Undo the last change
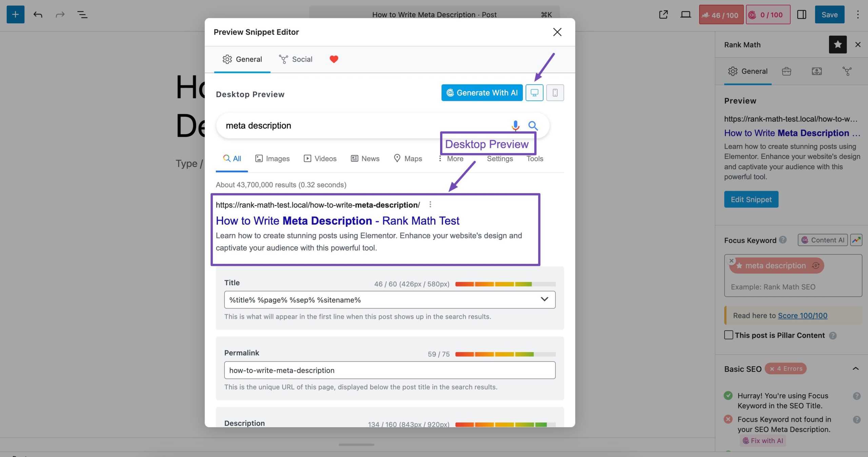This screenshot has width=868, height=457. [38, 15]
